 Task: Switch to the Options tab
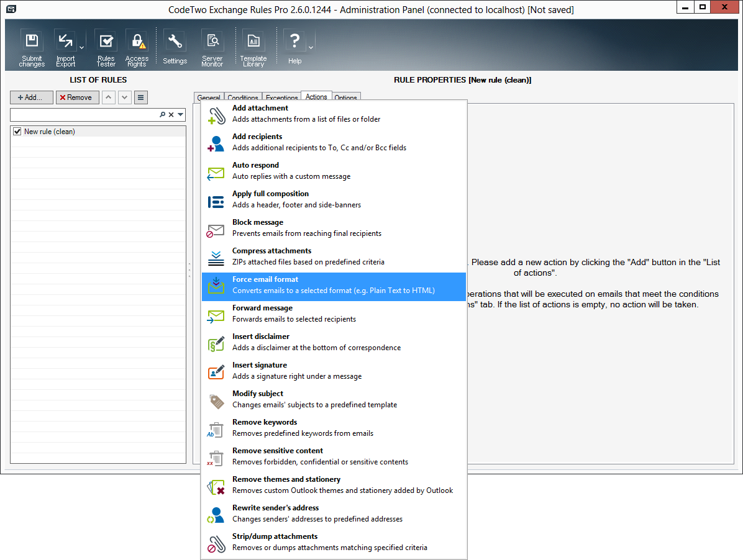(346, 97)
